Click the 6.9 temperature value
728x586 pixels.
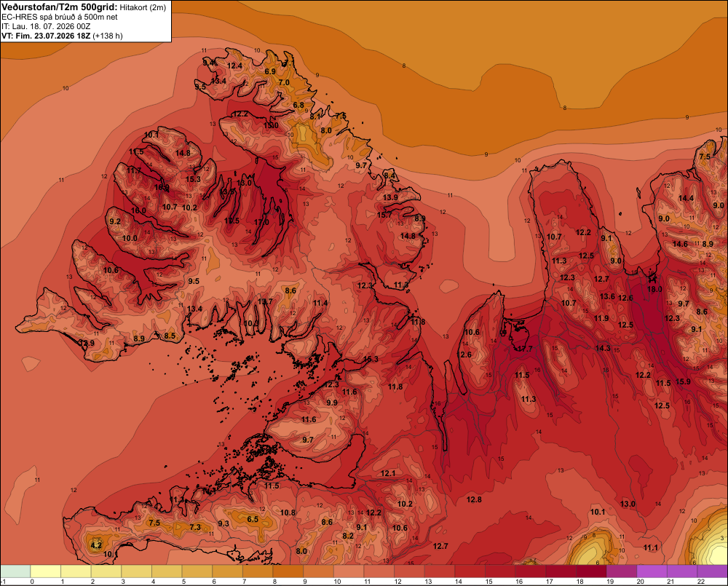[270, 71]
